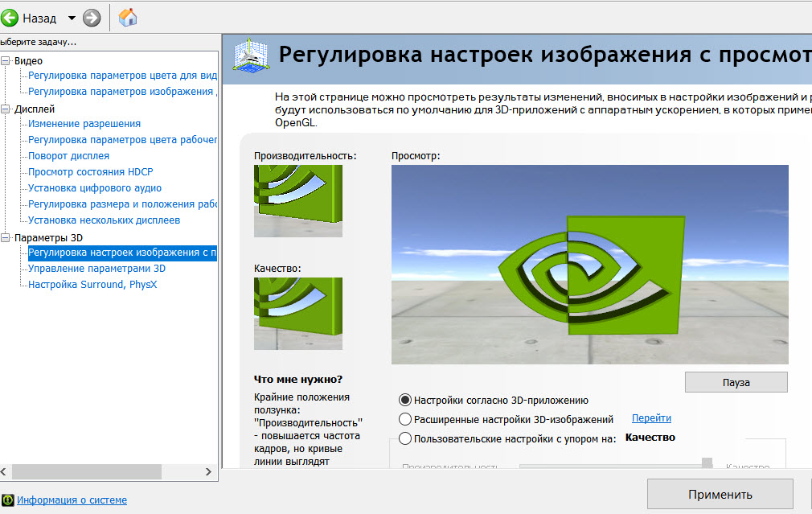
Task: Open Регулировка параметров изображения for video
Action: click(x=122, y=92)
